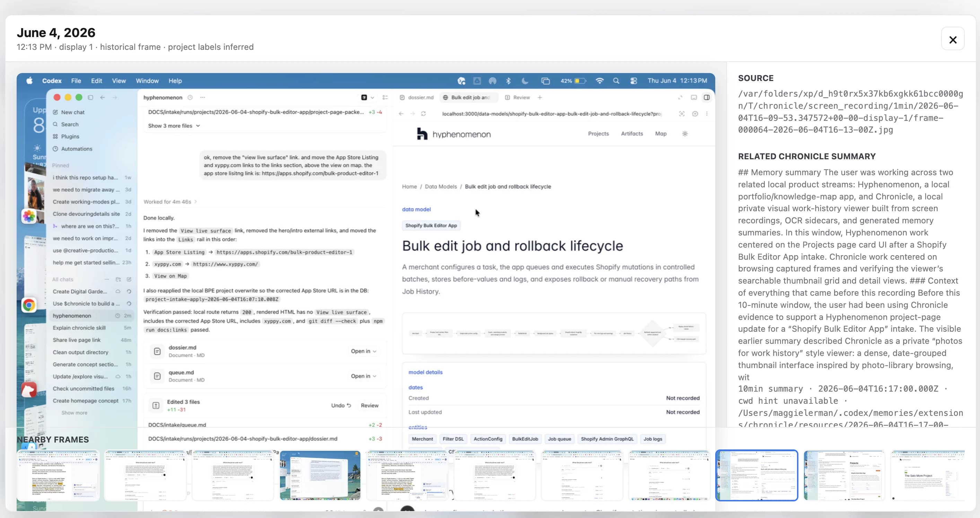Expand Show 3 more files

pyautogui.click(x=174, y=126)
